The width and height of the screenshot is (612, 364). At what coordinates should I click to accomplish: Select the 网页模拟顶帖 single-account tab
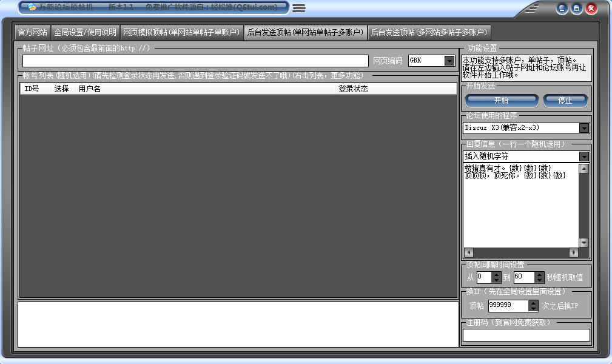click(182, 32)
